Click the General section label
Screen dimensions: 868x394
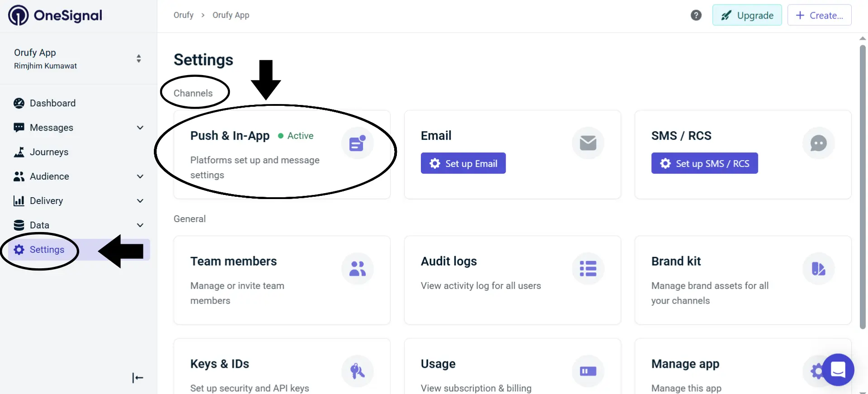pos(190,219)
